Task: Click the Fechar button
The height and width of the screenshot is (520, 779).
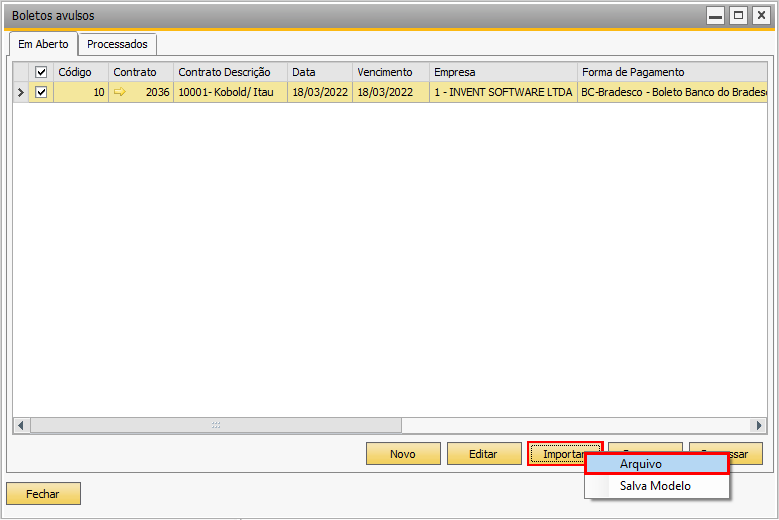Action: [x=43, y=494]
